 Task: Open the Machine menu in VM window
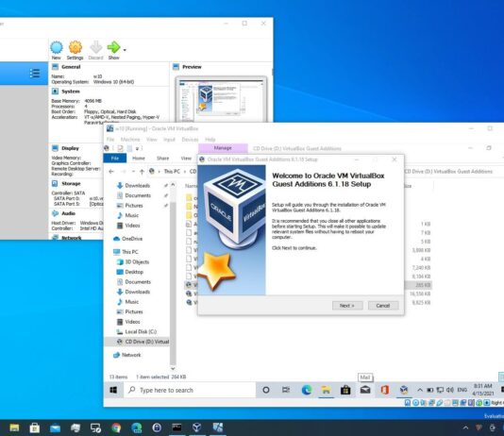pos(130,140)
